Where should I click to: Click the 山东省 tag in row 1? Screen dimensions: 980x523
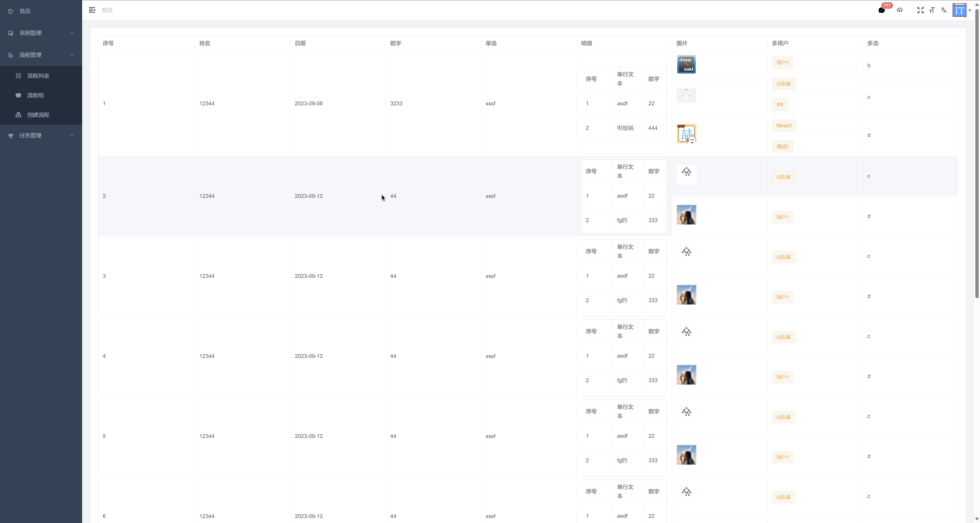(x=783, y=84)
